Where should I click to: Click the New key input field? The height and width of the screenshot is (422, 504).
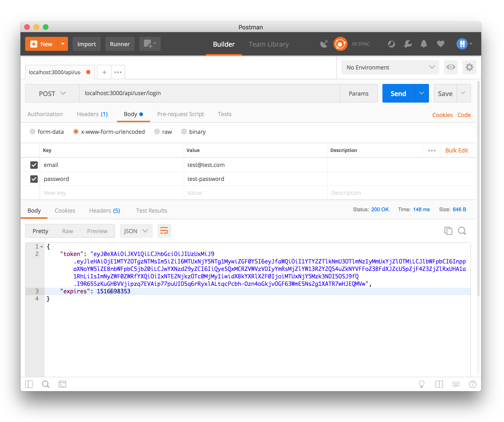click(x=112, y=193)
